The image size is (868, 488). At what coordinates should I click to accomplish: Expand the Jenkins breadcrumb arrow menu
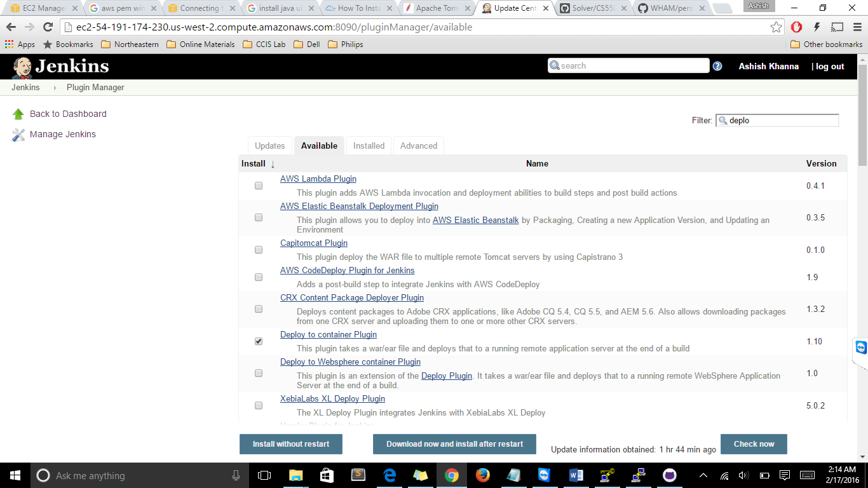[55, 88]
